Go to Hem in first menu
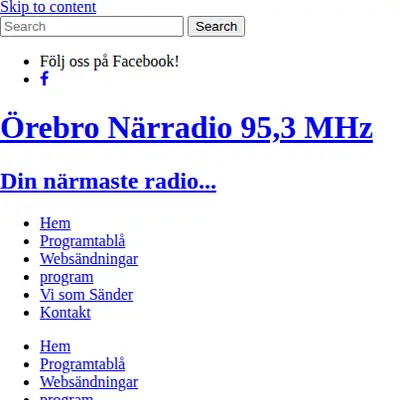This screenshot has height=400, width=400. pos(55,223)
